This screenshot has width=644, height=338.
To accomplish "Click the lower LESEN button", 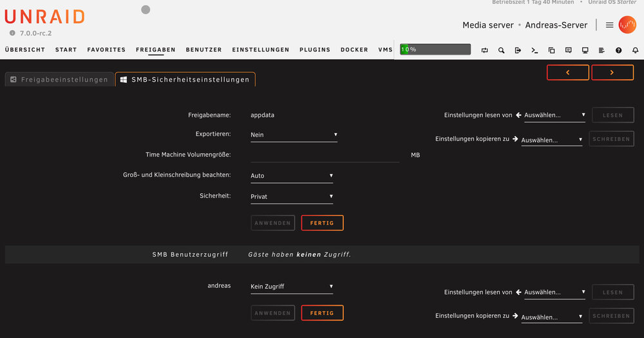I will (x=613, y=292).
